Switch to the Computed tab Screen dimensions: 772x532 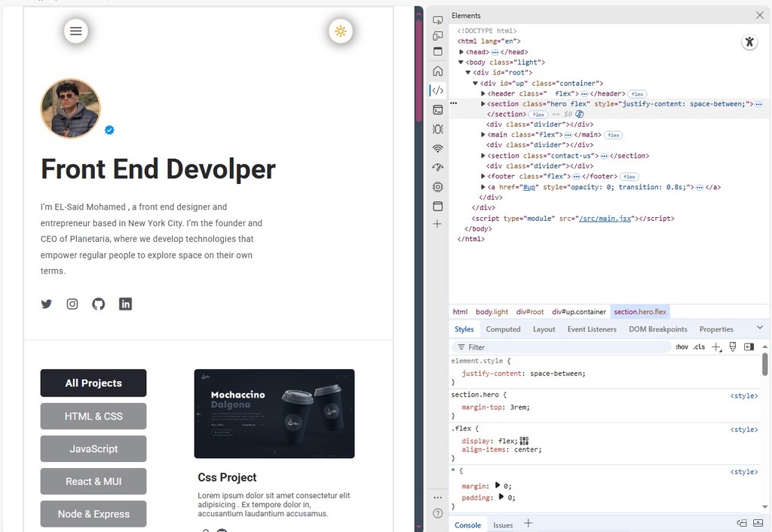tap(503, 329)
